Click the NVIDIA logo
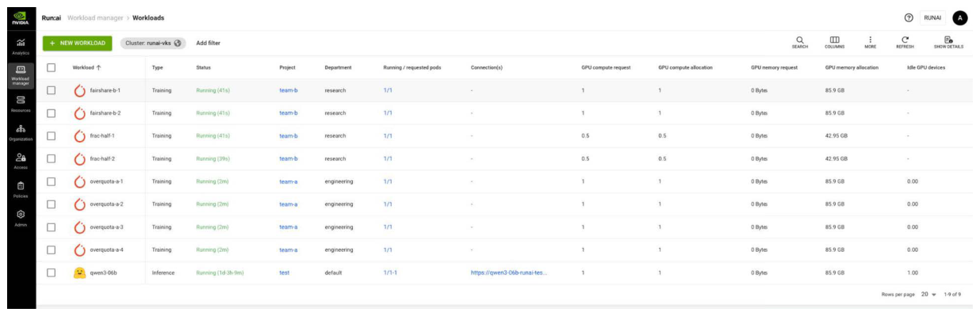The image size is (980, 316). [20, 17]
